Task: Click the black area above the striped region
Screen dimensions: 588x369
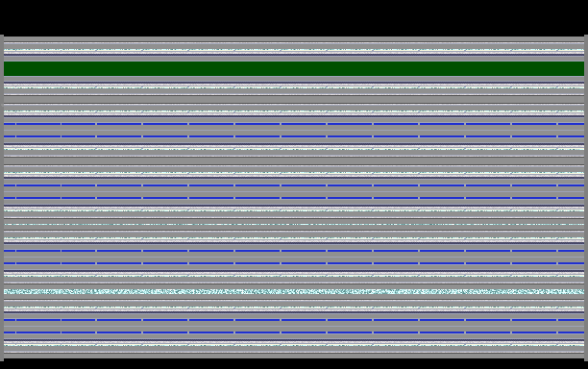Action: (294, 17)
